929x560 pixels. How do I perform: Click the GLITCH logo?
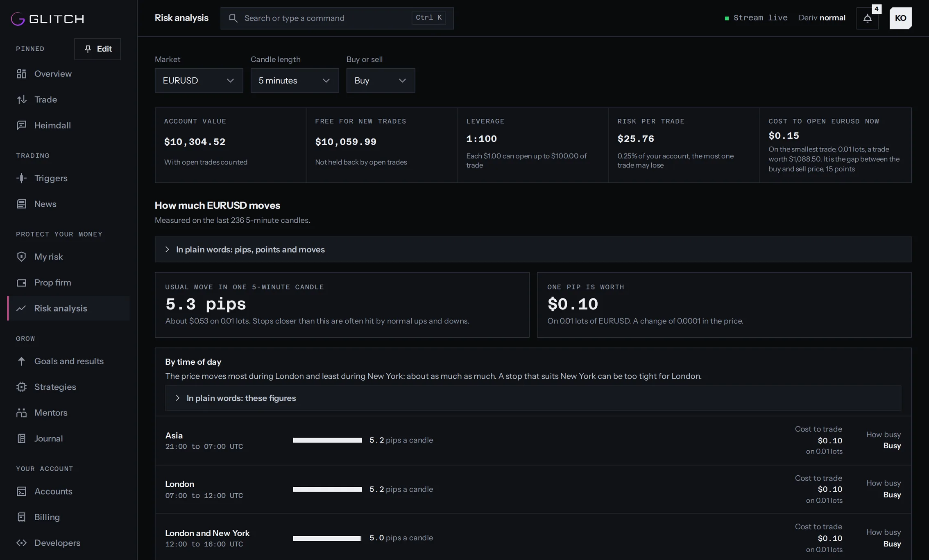pyautogui.click(x=48, y=19)
